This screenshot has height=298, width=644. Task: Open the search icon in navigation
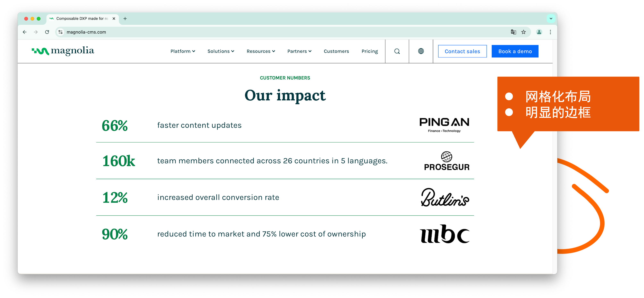coord(397,51)
